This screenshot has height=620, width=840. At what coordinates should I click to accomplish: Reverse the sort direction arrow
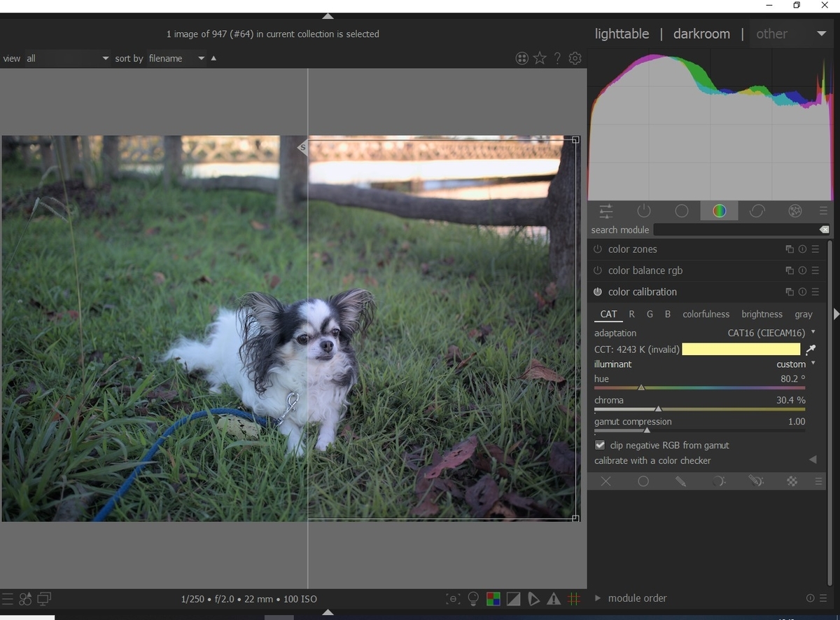(213, 58)
